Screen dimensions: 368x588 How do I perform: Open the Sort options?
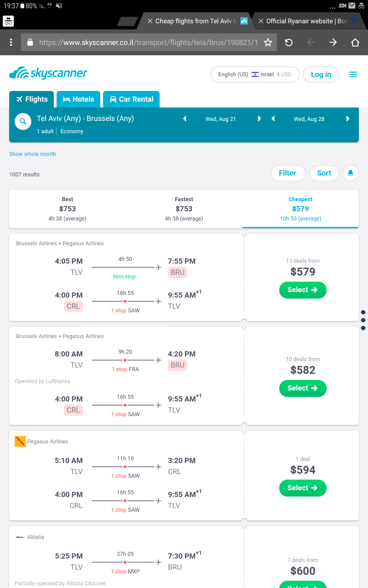point(324,173)
